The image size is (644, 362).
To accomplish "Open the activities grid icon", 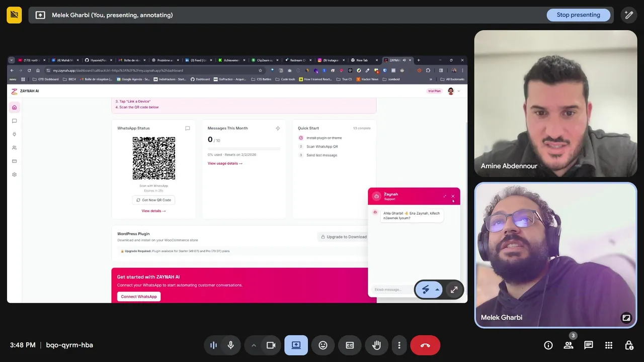I will point(609,345).
